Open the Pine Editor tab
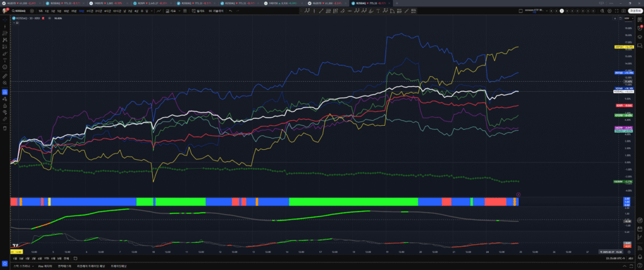 (44, 266)
